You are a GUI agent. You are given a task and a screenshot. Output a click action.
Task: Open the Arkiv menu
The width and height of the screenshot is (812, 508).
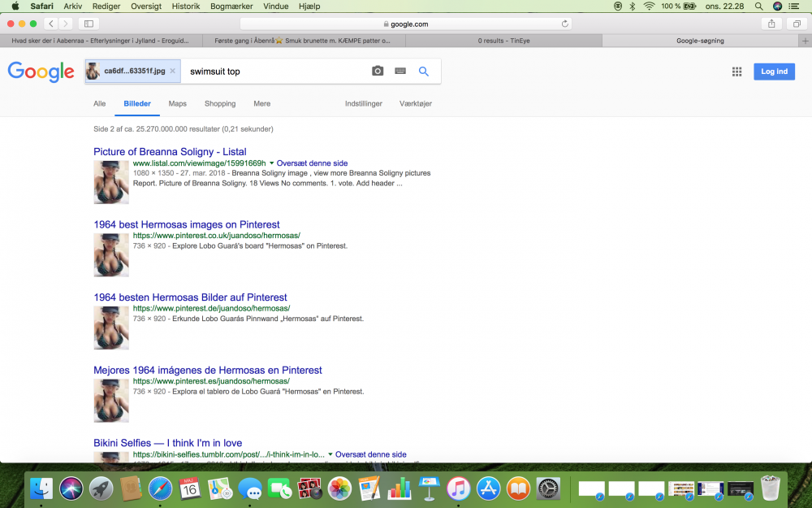coord(72,7)
